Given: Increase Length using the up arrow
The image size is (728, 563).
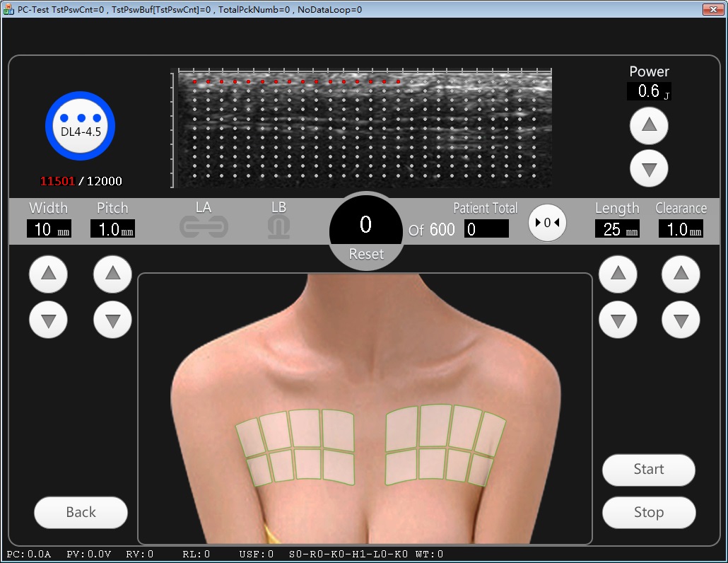Looking at the screenshot, I should [618, 274].
